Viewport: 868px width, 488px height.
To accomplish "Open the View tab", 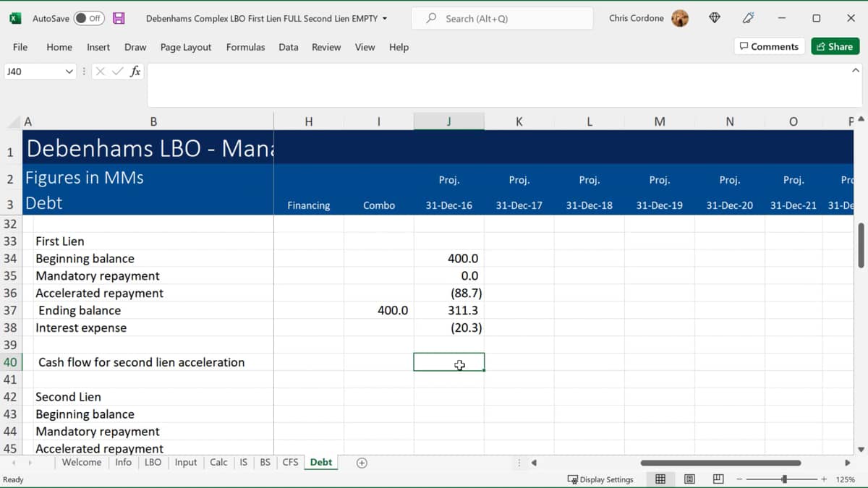I will pyautogui.click(x=365, y=47).
